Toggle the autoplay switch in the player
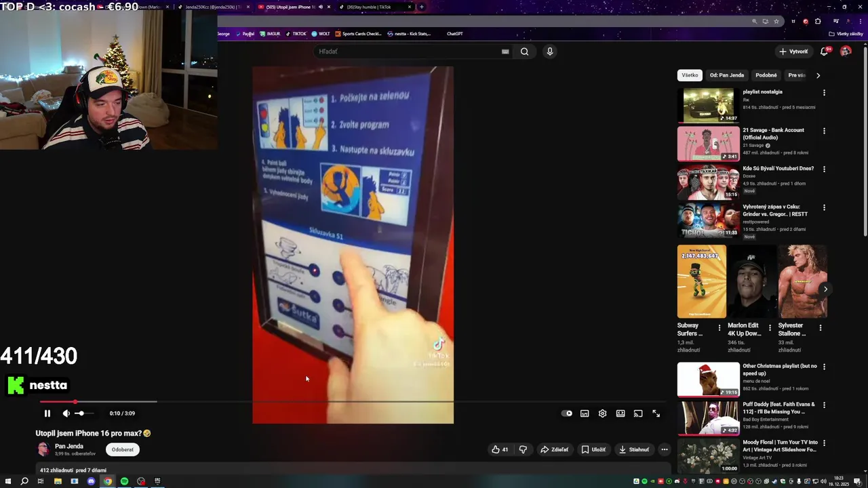This screenshot has height=488, width=868. click(x=567, y=413)
